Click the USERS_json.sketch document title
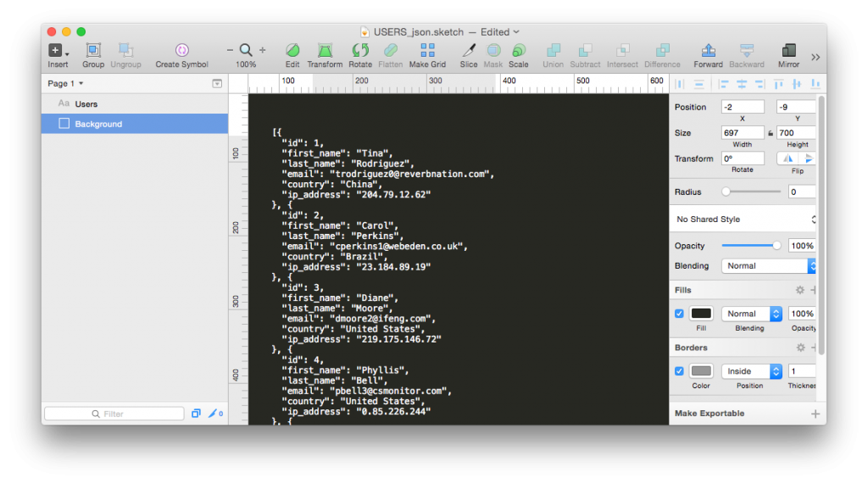Screen dimensions: 868x484 (419, 32)
